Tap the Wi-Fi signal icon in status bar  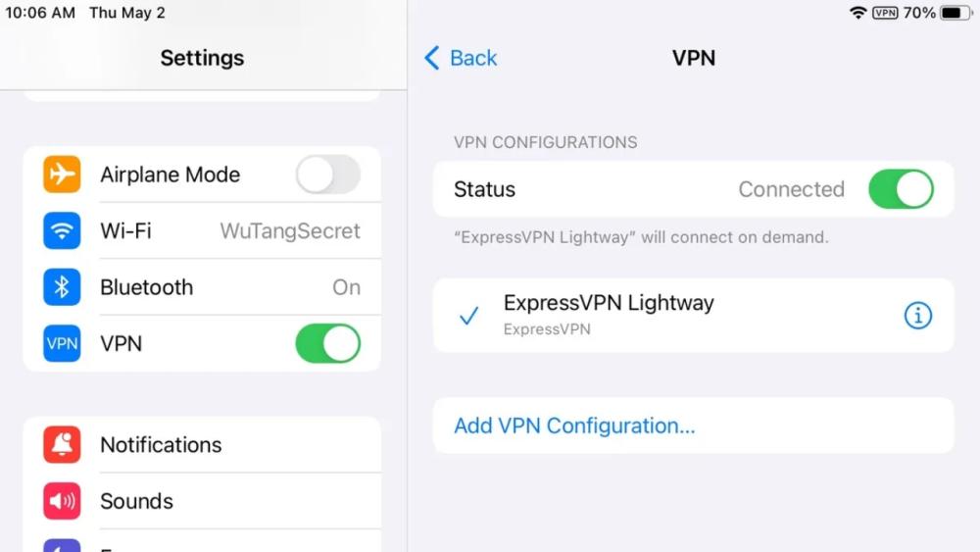point(858,13)
